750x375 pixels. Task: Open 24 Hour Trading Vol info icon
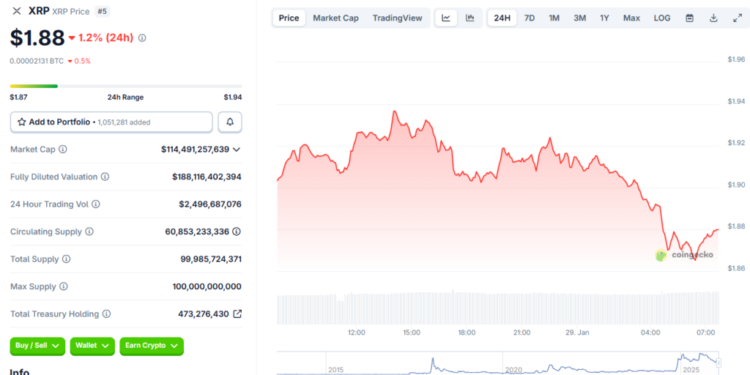(96, 204)
